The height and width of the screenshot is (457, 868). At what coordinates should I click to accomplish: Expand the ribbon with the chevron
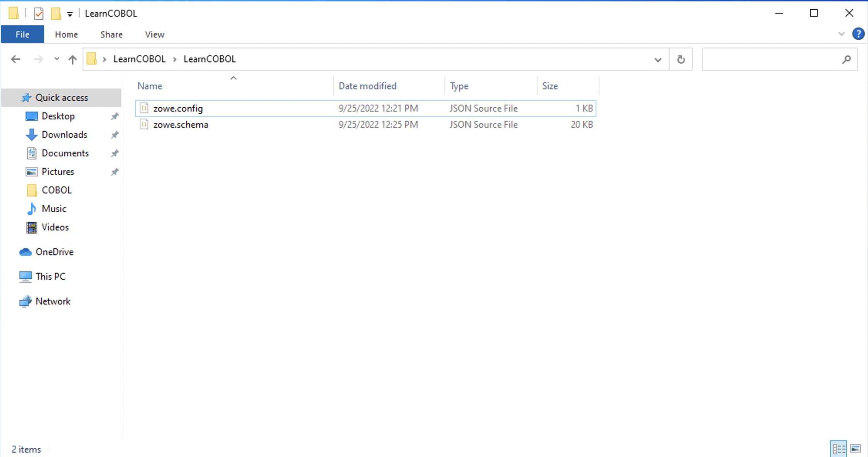(841, 34)
